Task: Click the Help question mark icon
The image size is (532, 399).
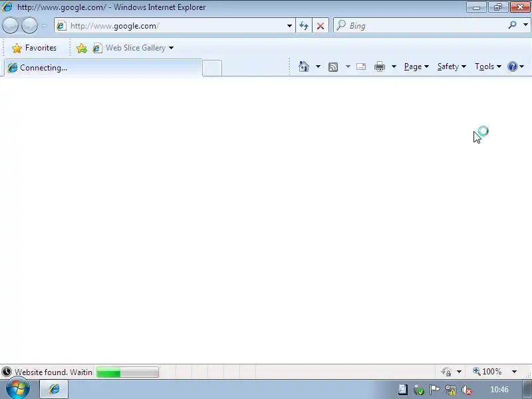Action: pos(513,66)
